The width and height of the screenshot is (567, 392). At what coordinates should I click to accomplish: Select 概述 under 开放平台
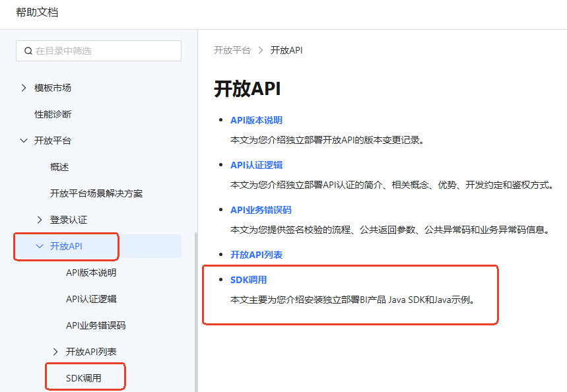(x=59, y=167)
